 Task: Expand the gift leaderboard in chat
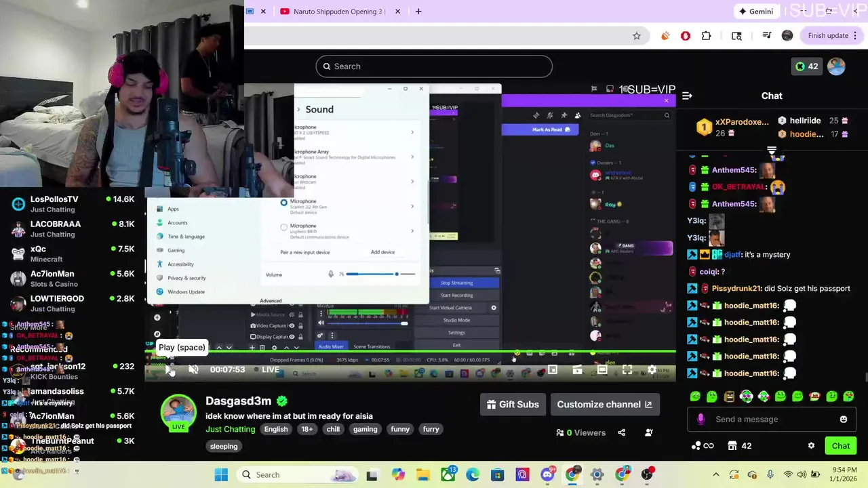tap(772, 150)
